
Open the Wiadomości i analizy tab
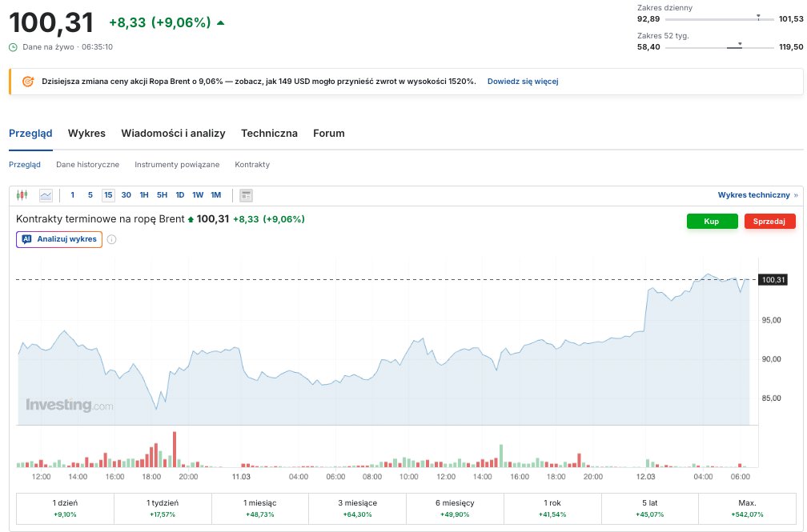(173, 134)
